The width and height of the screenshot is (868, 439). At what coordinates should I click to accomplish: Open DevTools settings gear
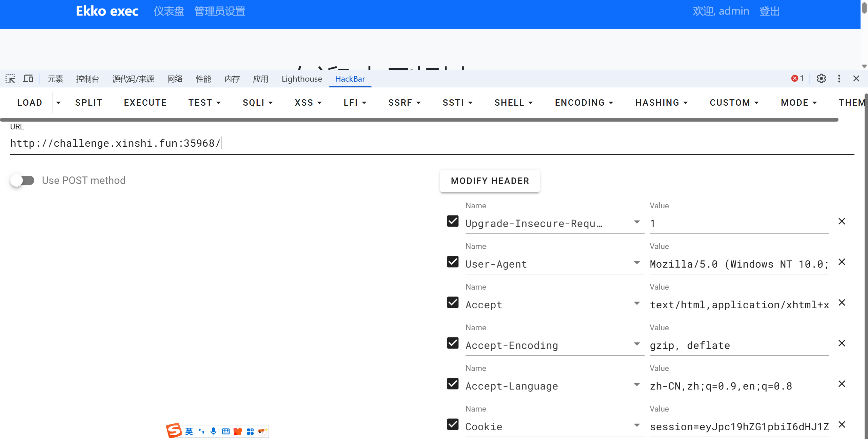coord(821,79)
